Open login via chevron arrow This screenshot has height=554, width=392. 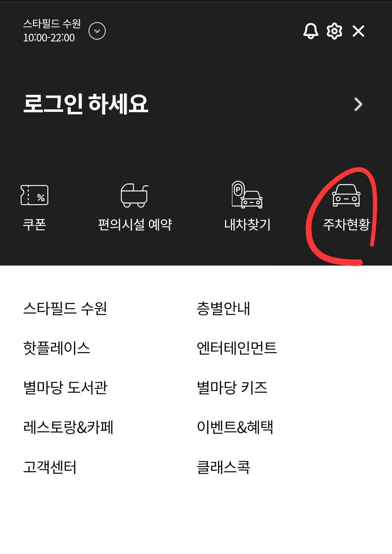358,104
